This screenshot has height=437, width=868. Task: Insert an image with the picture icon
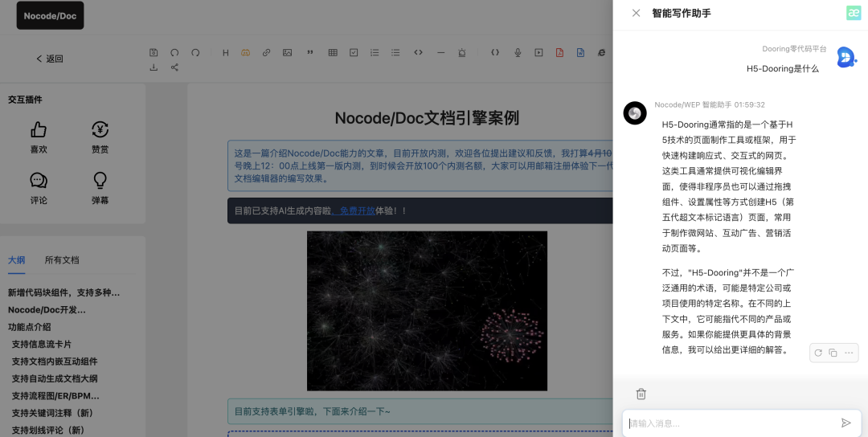tap(287, 52)
